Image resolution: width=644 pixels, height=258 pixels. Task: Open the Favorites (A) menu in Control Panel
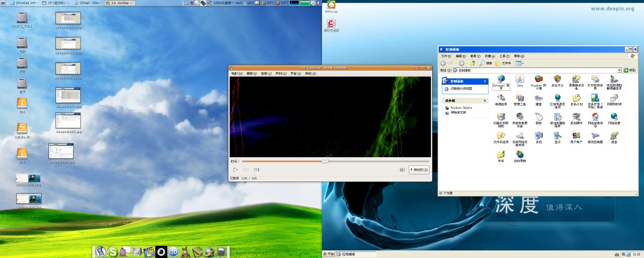coord(490,56)
